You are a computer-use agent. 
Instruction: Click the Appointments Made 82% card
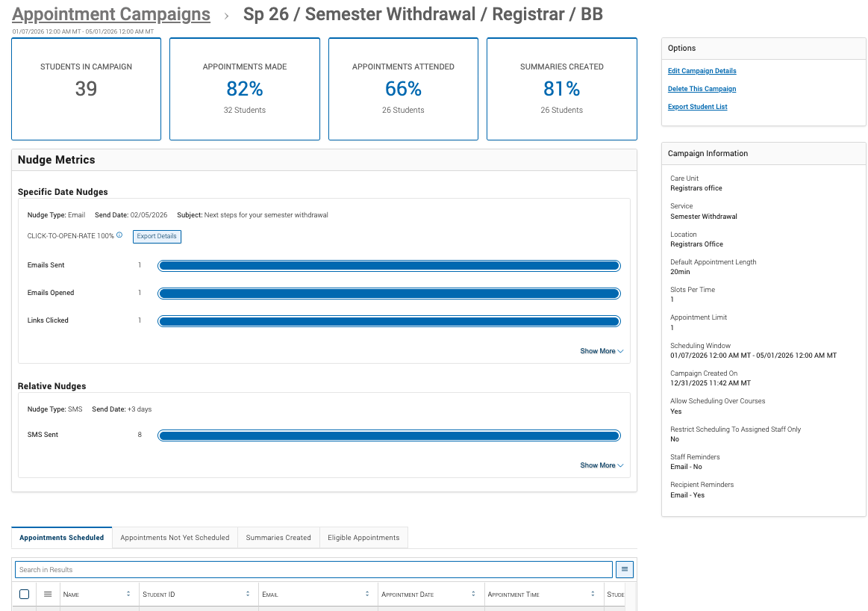[245, 89]
